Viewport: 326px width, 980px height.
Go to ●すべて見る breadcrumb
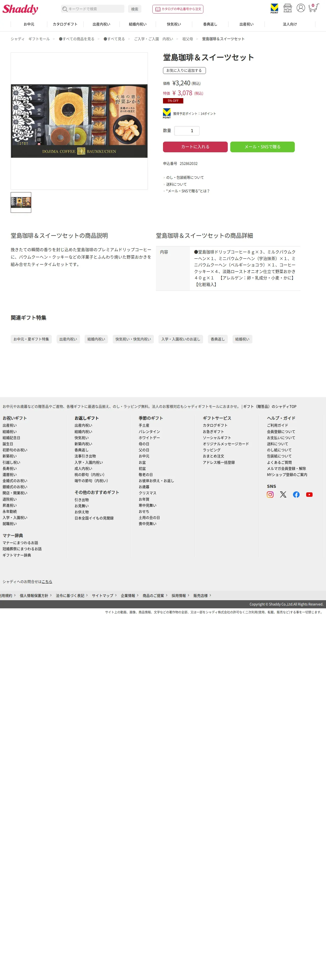(x=114, y=39)
